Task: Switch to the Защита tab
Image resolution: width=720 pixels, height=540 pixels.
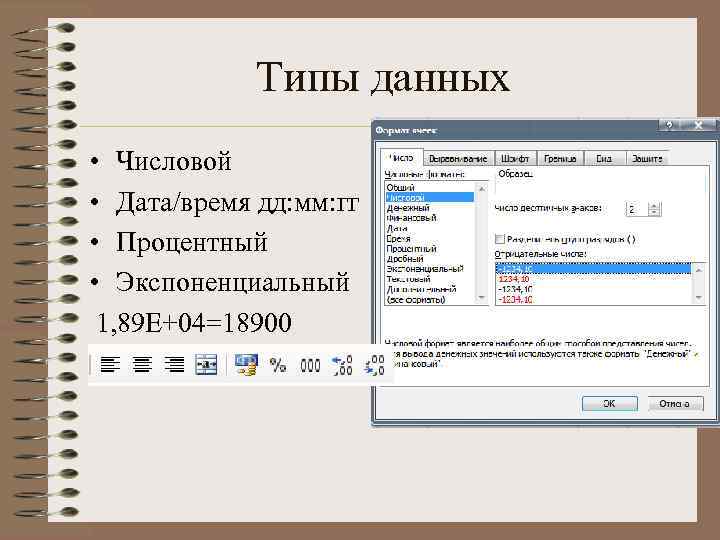Action: [647, 159]
